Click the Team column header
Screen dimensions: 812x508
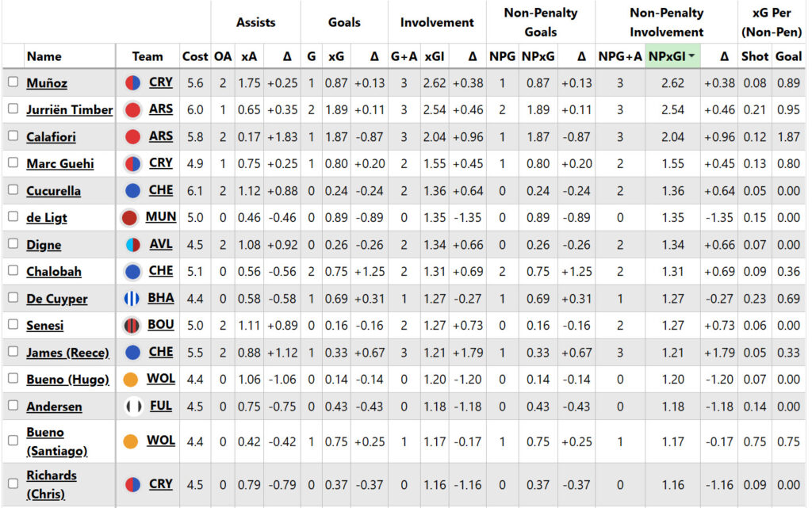147,56
